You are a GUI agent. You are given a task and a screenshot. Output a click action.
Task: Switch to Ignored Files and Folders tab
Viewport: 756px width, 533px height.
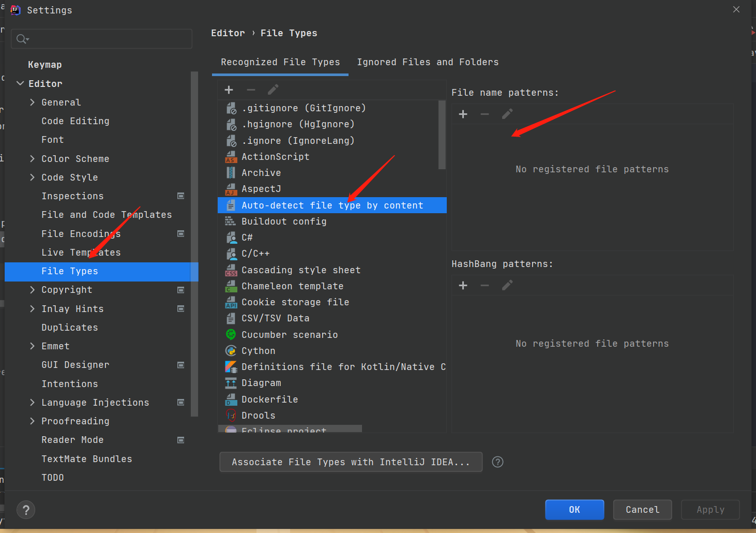428,62
